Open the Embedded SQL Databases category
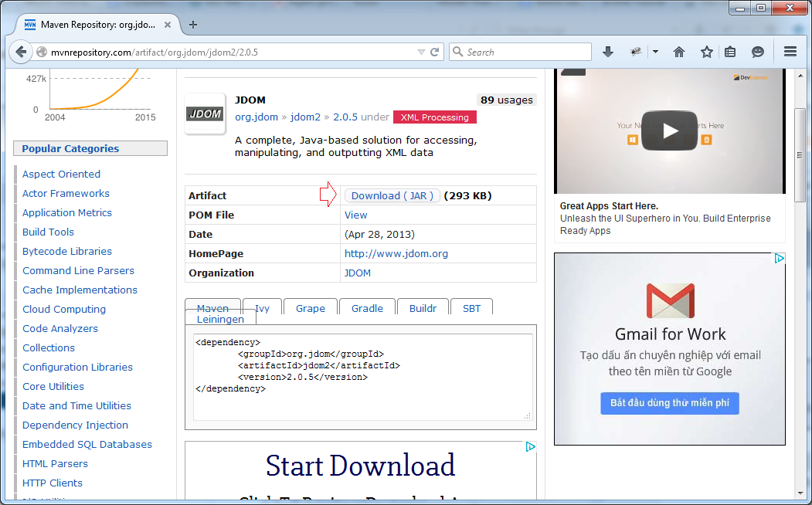812x505 pixels. (x=87, y=444)
